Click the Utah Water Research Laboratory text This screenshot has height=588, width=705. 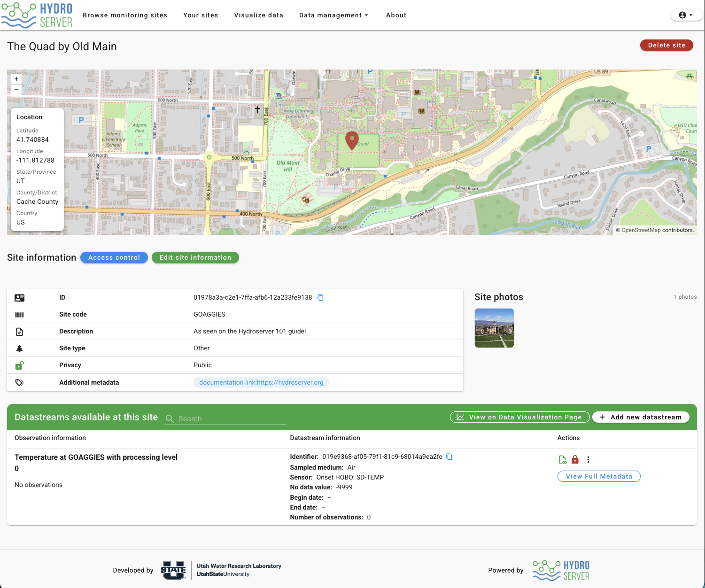[x=239, y=566]
